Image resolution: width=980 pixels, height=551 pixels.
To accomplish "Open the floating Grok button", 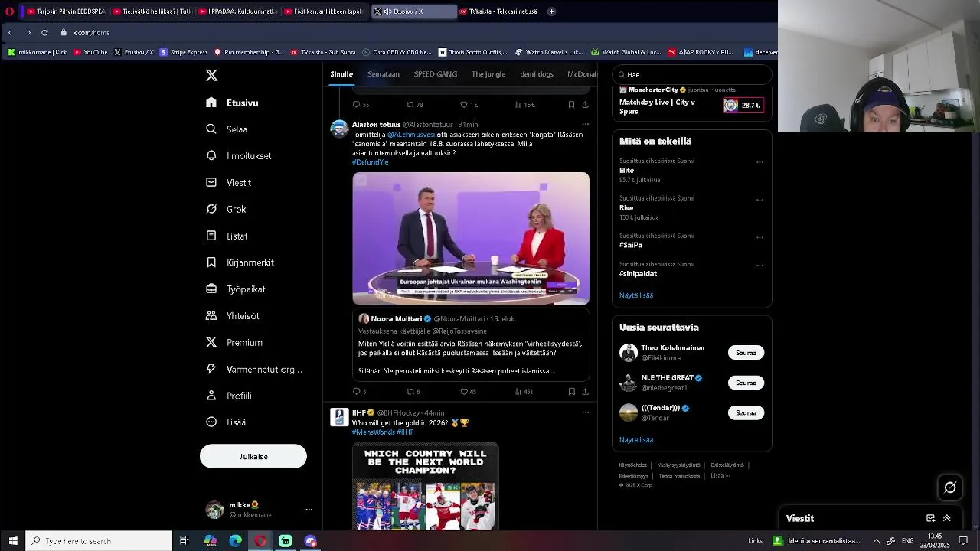I will (x=950, y=487).
